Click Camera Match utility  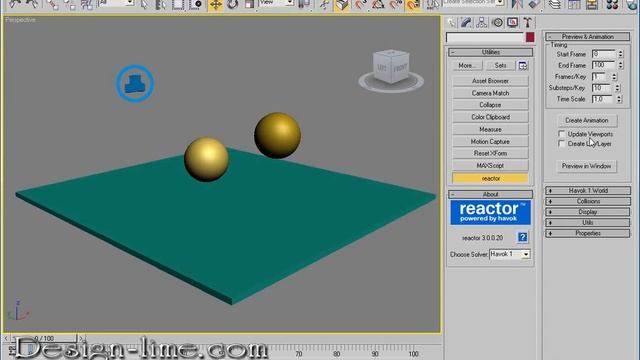coord(490,93)
